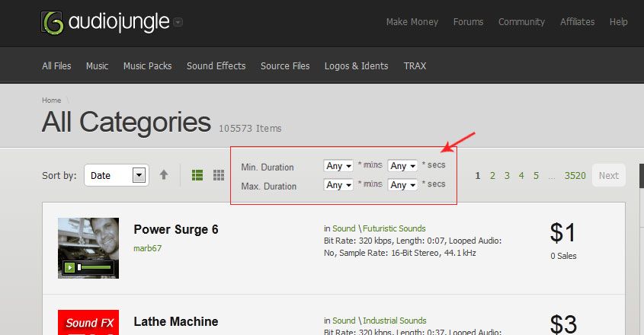This screenshot has height=335, width=644.
Task: Play the Power Surge 6 preview
Action: pos(69,268)
